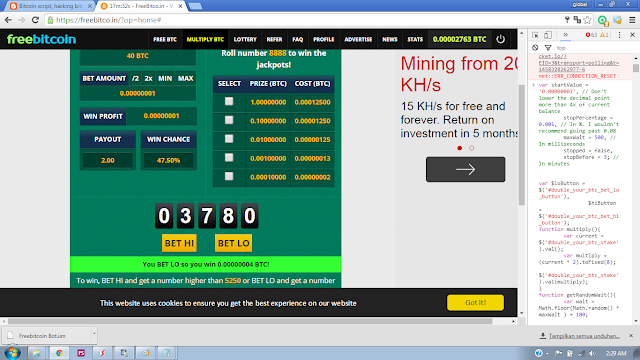640x360 pixels.
Task: Click the DevTools error count badge
Action: pos(591,35)
